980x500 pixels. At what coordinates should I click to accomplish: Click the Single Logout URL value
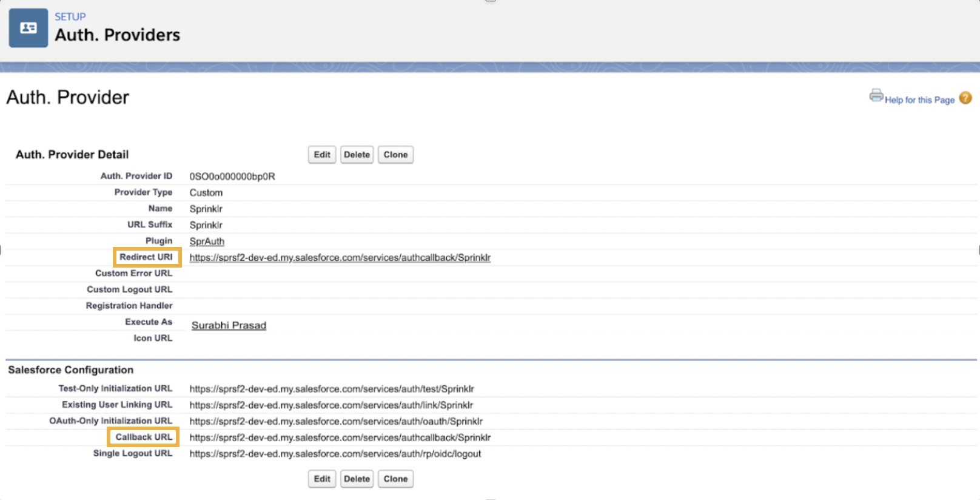tap(335, 454)
